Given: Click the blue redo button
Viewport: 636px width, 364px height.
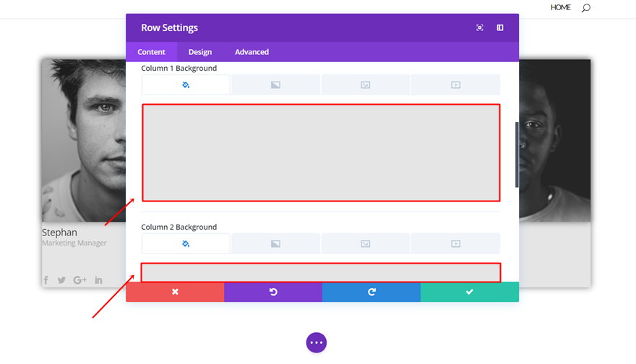Looking at the screenshot, I should coord(371,292).
